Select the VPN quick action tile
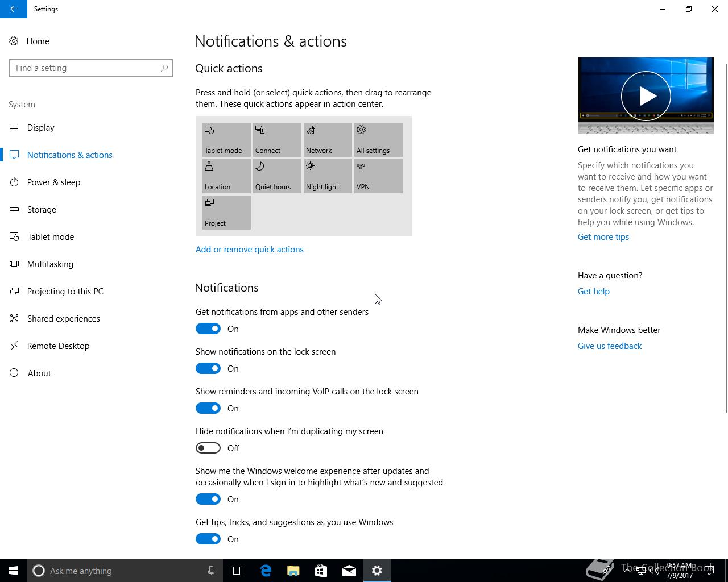 (378, 176)
